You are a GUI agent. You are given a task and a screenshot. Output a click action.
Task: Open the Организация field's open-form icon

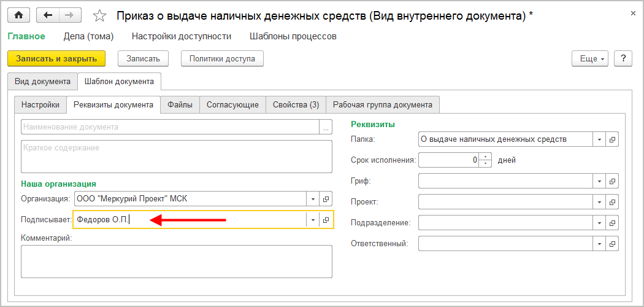(x=326, y=199)
